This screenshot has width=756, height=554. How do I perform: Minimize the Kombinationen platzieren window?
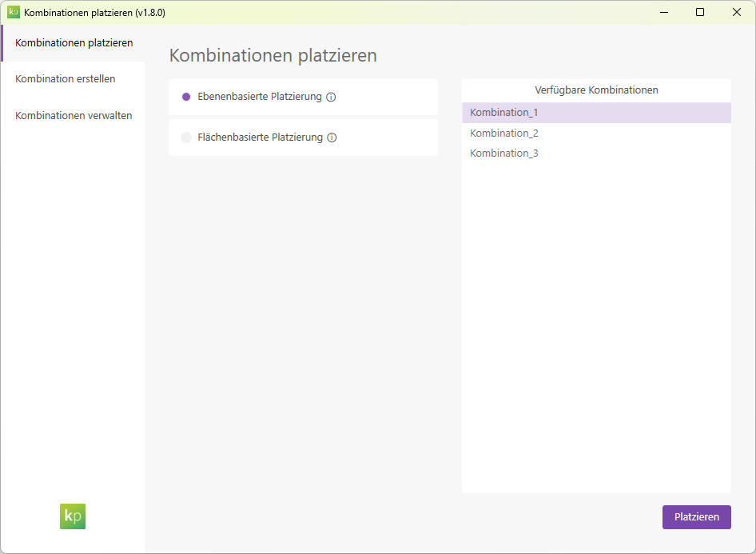(664, 12)
